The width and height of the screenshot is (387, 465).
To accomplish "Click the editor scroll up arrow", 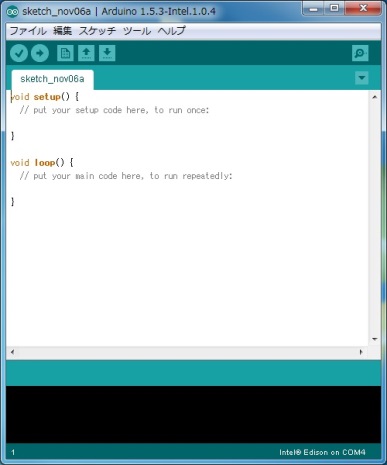I will click(375, 97).
